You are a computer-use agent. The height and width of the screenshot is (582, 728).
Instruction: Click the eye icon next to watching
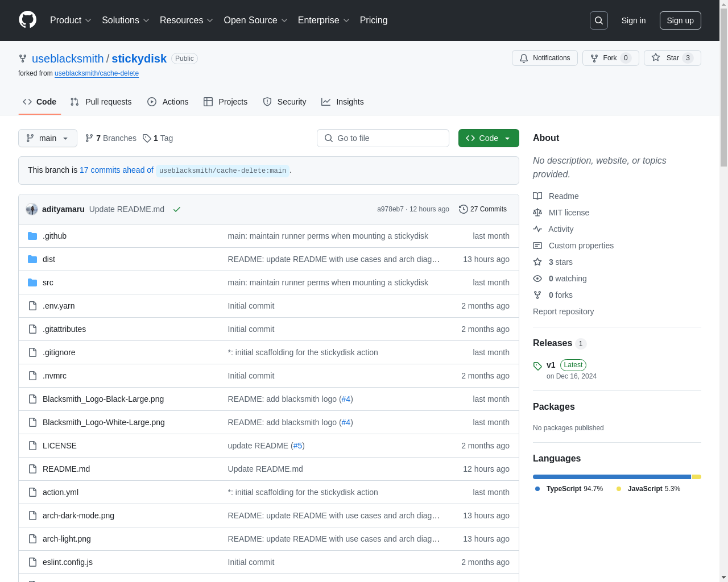tap(537, 278)
